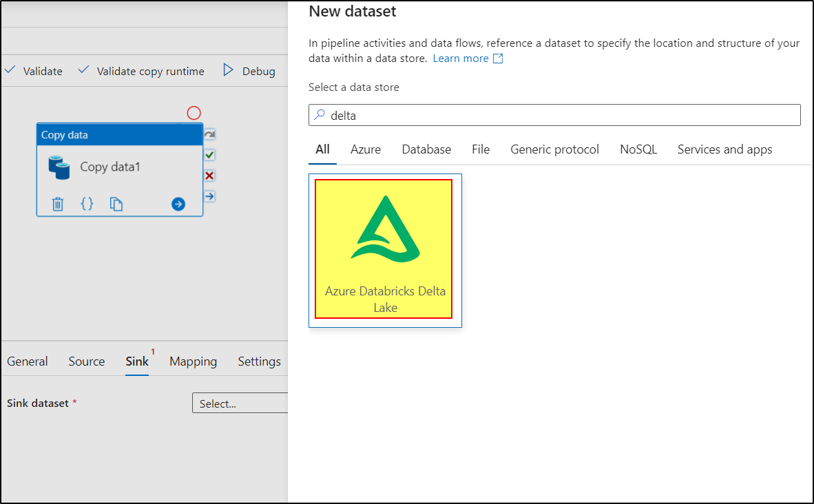Click the blue arrow add-output icon
The height and width of the screenshot is (504, 814).
[178, 204]
